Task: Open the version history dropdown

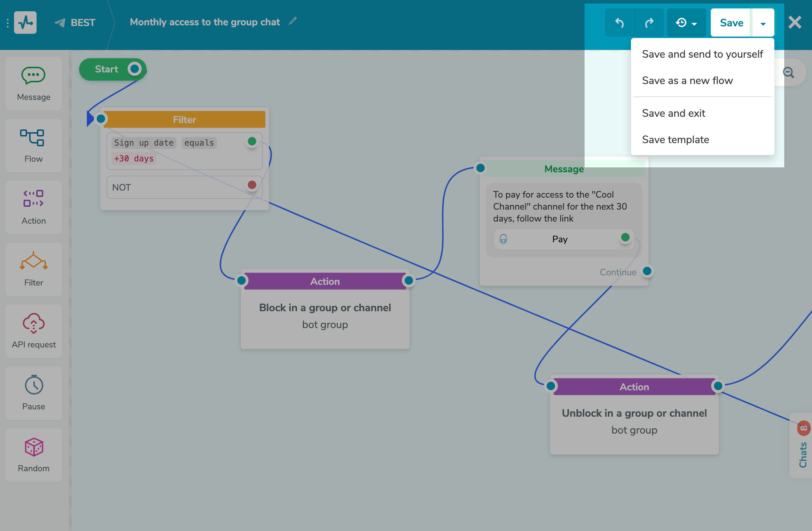Action: click(686, 23)
